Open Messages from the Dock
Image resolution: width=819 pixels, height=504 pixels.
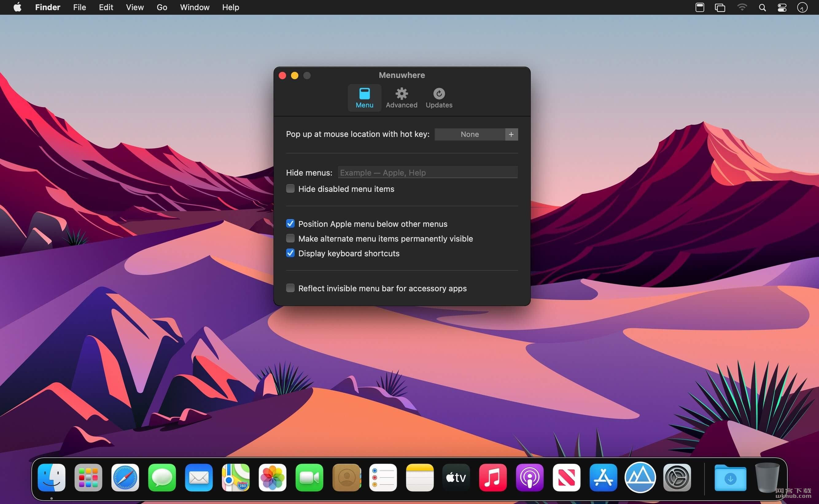pos(162,477)
